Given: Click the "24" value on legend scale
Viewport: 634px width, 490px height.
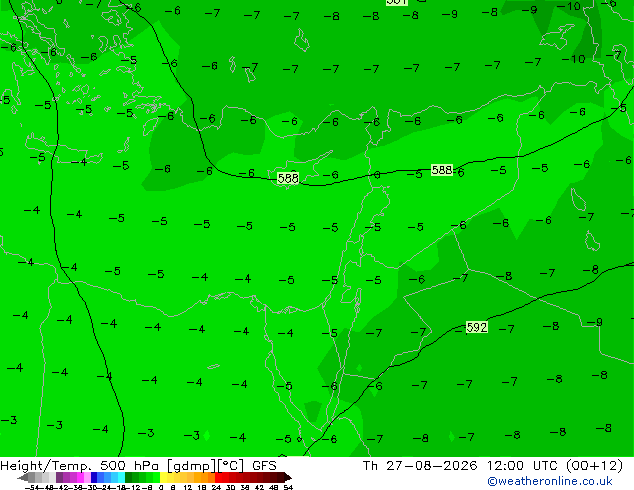Looking at the screenshot, I should (216, 488).
